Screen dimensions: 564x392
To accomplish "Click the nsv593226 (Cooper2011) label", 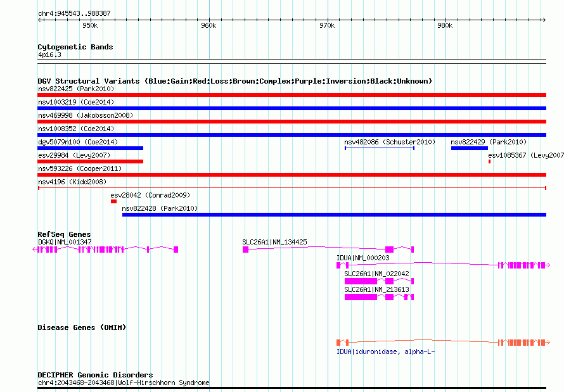I will pos(80,168).
